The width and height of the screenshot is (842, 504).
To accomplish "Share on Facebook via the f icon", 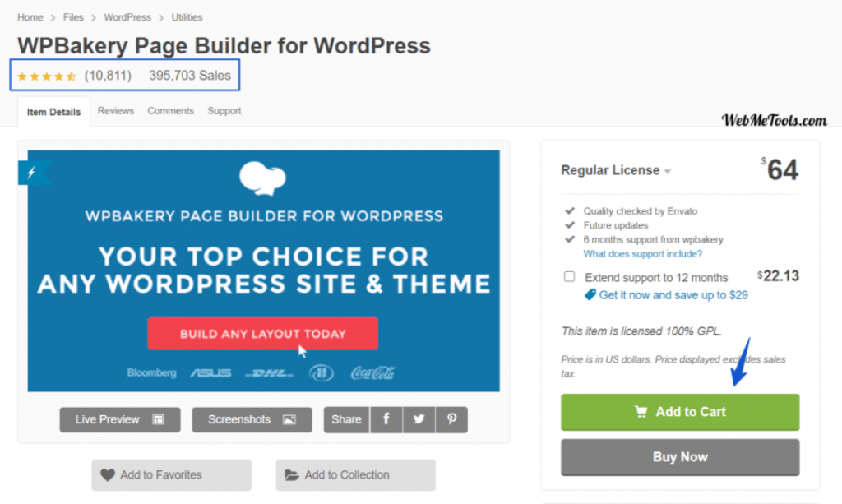I will [386, 420].
